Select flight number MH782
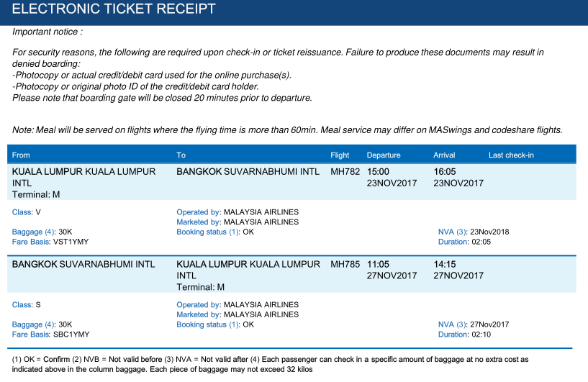588x382 pixels. point(345,172)
